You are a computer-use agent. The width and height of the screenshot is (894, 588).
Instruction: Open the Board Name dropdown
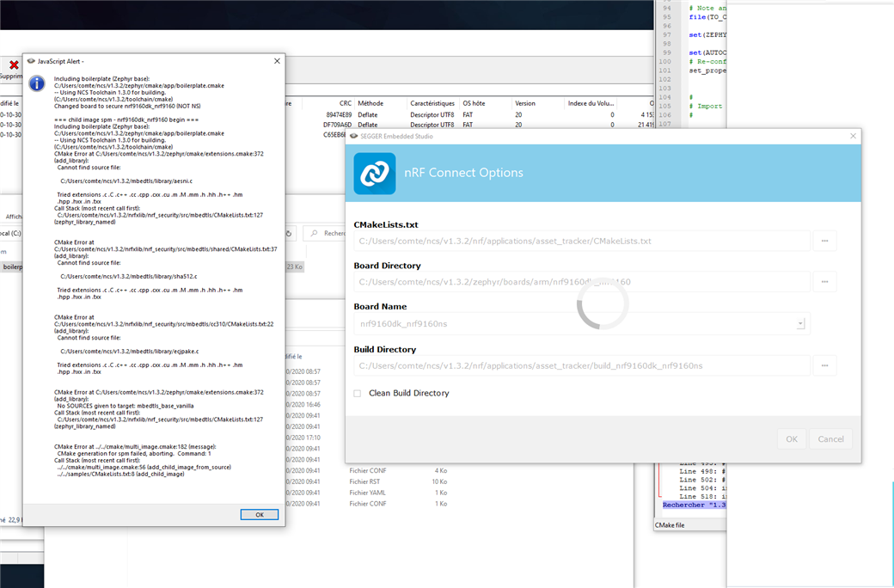point(800,324)
